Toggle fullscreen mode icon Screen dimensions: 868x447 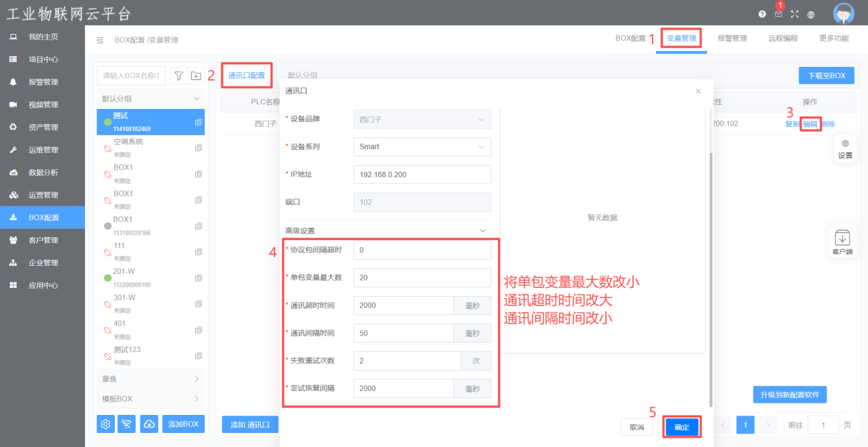[x=794, y=14]
